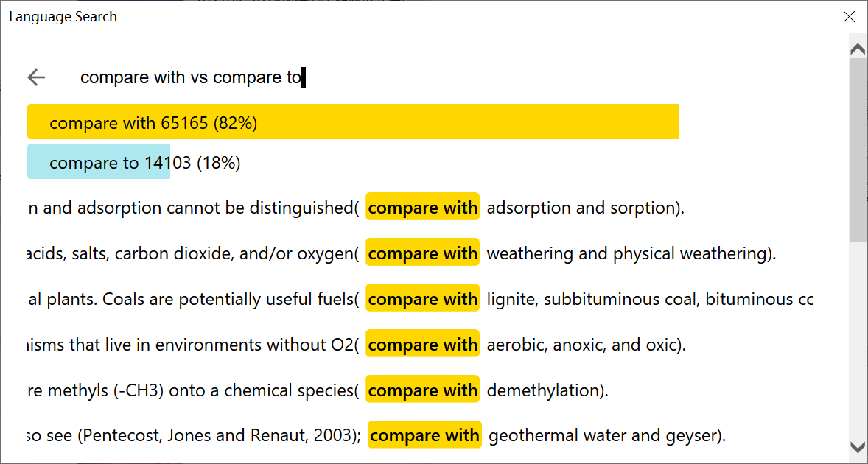Click the 'compare with' highlight before 'weathering and physical weathering'

point(422,253)
